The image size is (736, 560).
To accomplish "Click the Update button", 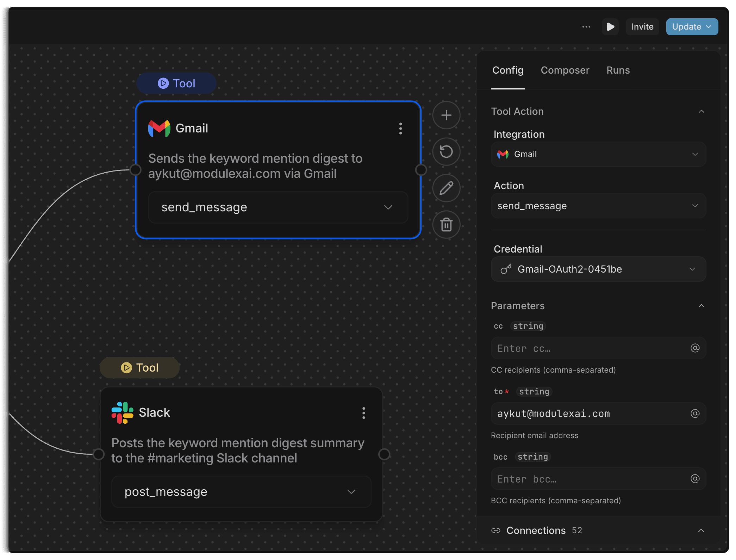I will pyautogui.click(x=692, y=27).
